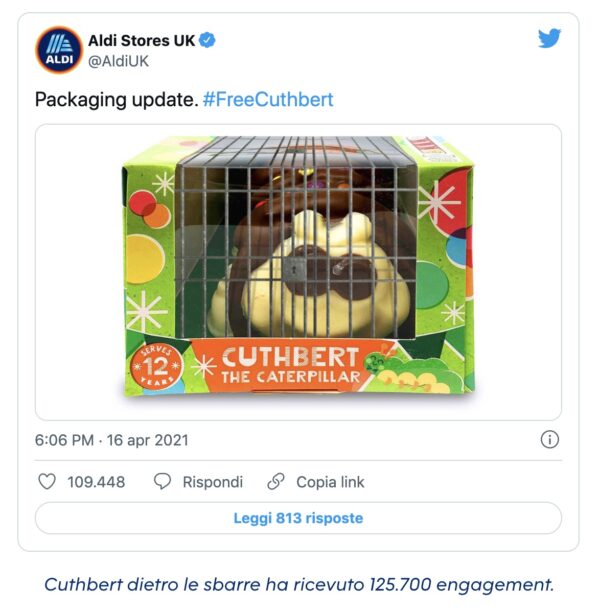The height and width of the screenshot is (611, 600).
Task: Click the chain link copy icon
Action: point(276,482)
